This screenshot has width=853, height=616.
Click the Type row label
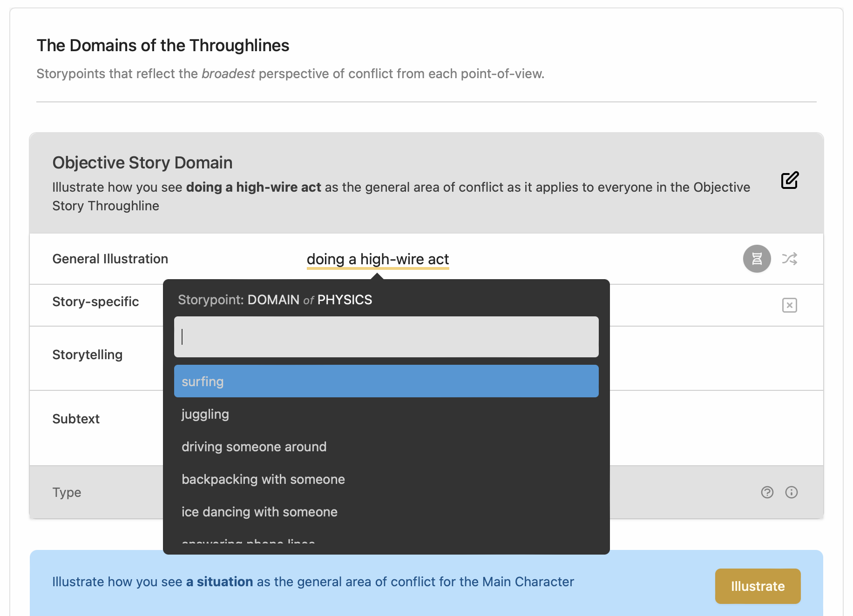(x=67, y=492)
